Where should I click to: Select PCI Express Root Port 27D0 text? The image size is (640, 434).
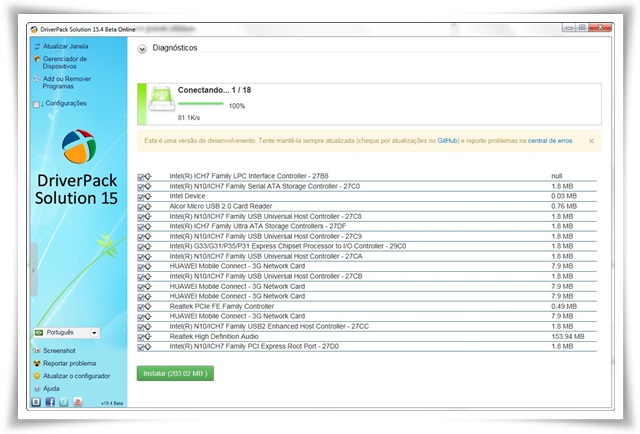pos(254,346)
